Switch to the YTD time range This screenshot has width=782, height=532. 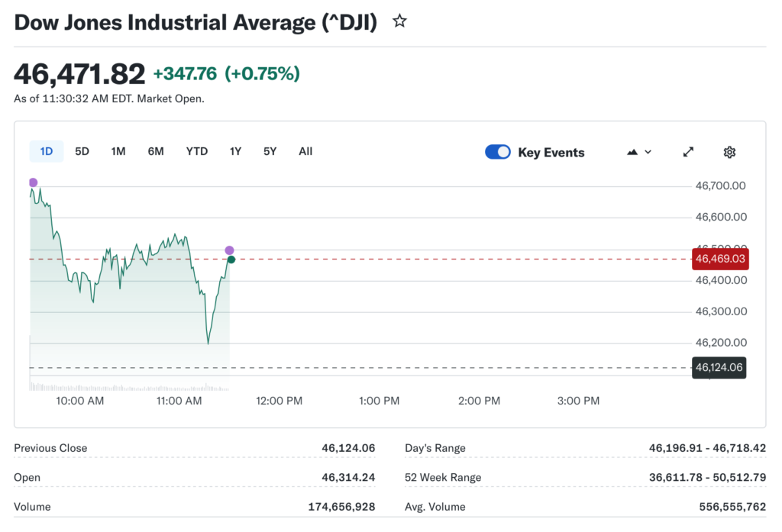pos(196,152)
